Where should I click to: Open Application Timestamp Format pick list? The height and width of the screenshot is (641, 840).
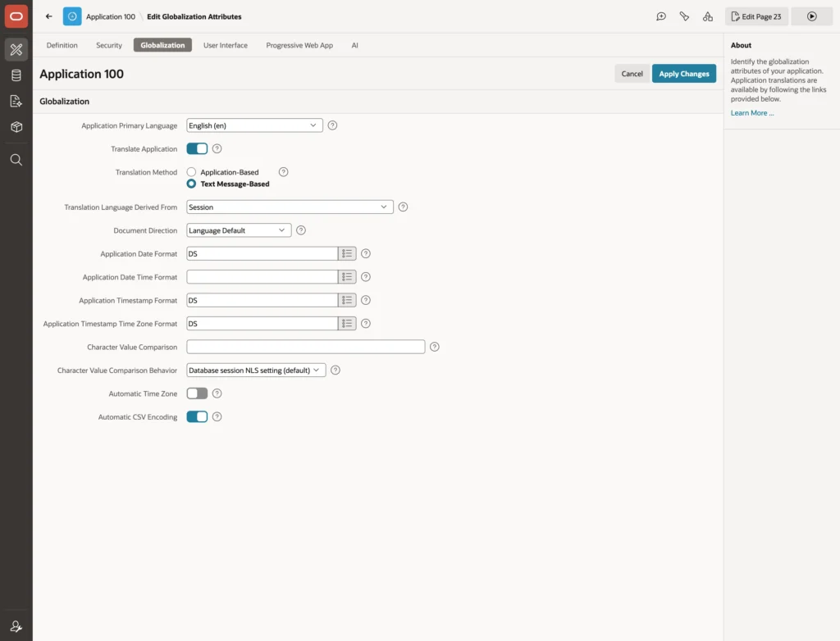[x=347, y=301]
